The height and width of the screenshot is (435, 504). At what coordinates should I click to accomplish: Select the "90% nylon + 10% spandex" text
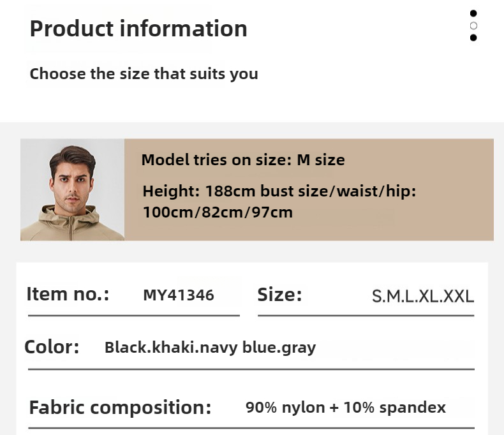click(345, 408)
